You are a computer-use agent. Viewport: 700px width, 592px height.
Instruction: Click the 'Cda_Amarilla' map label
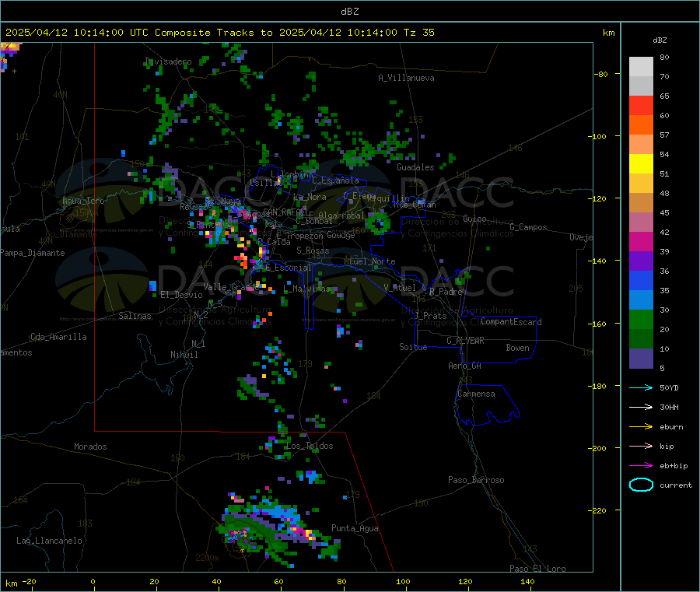tap(58, 337)
